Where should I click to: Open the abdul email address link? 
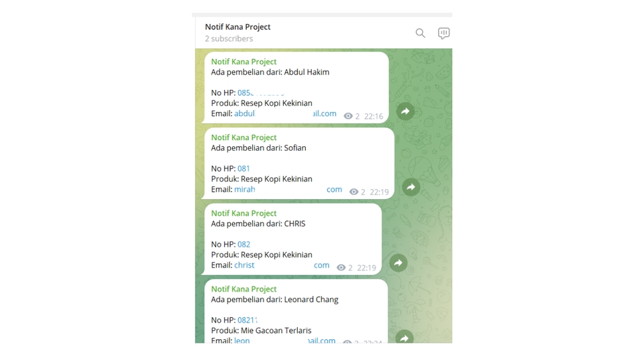click(x=285, y=114)
